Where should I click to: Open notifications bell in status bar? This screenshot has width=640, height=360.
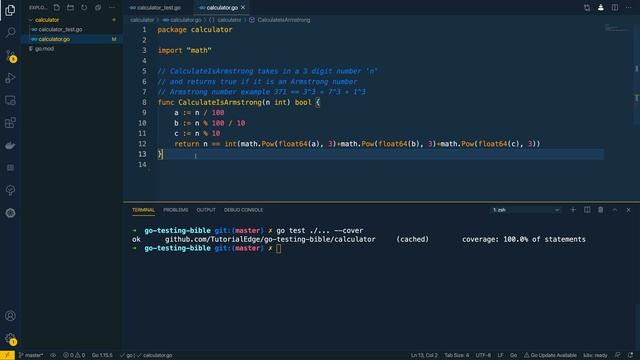(631, 355)
